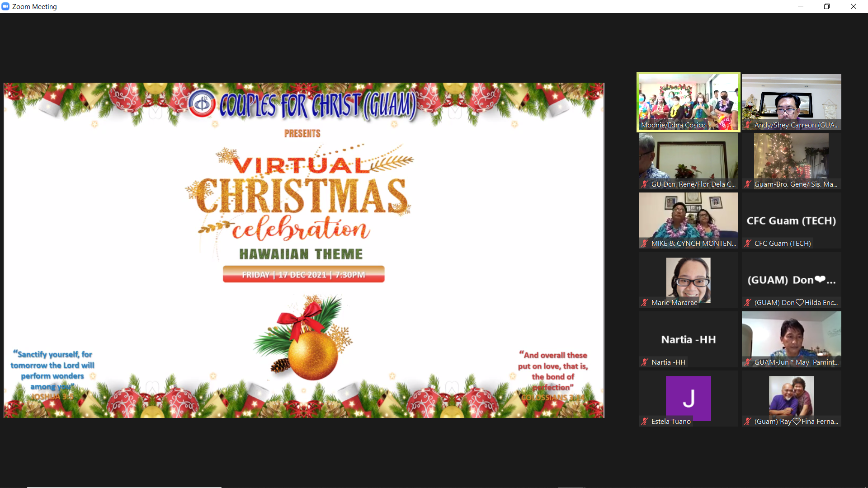
Task: Click muted mic icon beside GUAM-Jun * May
Action: click(748, 362)
